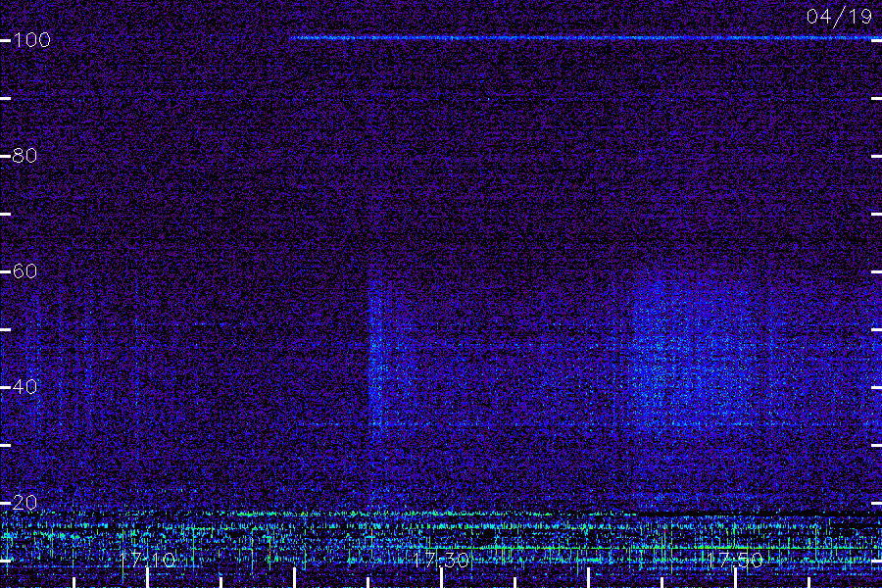This screenshot has height=588, width=882.
Task: Click the 04/19 date label
Action: 839,17
